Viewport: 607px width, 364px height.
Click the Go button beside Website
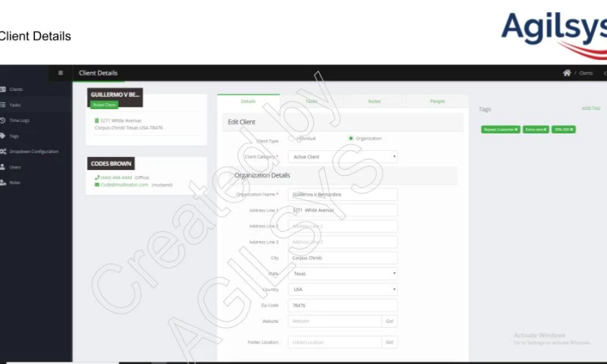(389, 321)
